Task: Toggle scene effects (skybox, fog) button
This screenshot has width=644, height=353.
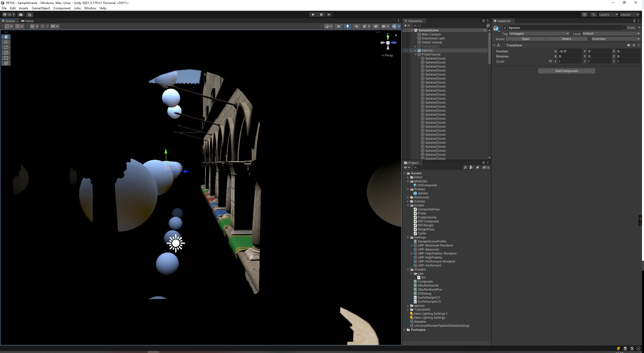Action: coord(364,26)
